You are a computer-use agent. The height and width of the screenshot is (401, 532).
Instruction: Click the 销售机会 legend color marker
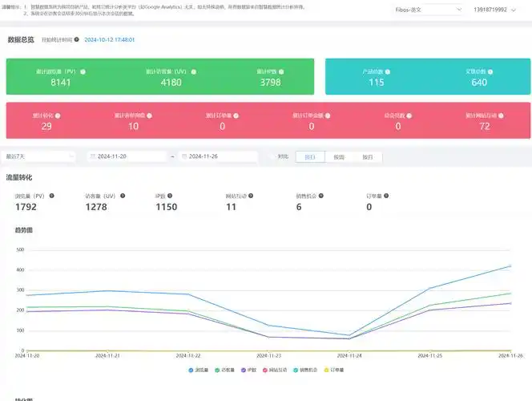pos(296,370)
